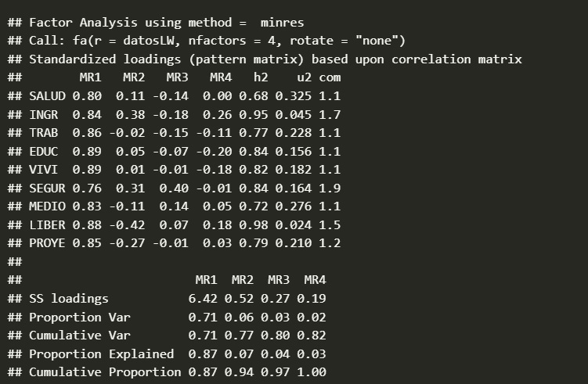Click the SALUD row label

point(47,96)
